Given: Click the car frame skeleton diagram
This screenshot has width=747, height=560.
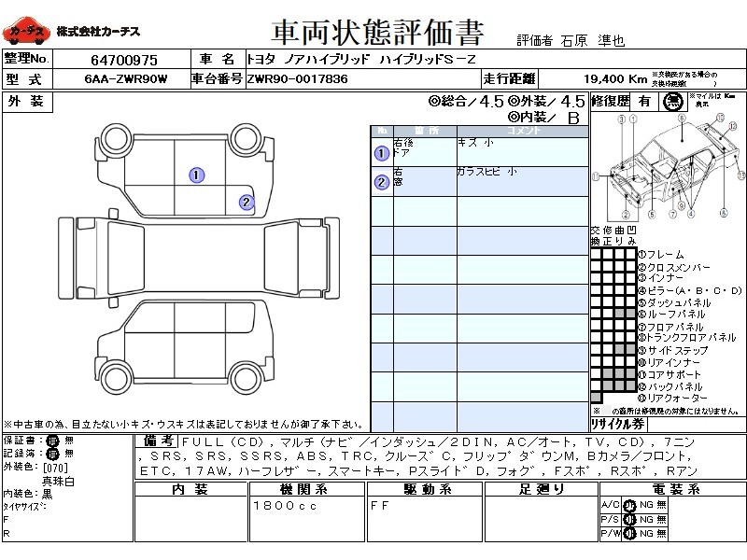Looking at the screenshot, I should click(x=668, y=167).
